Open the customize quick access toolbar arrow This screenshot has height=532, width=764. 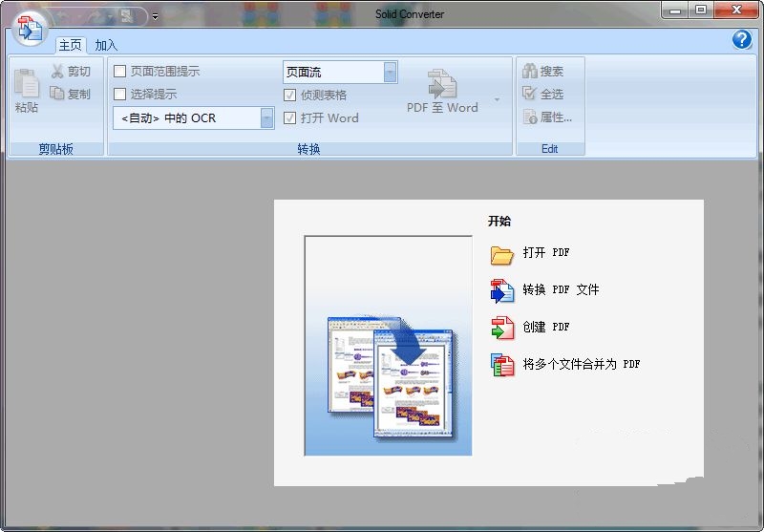155,16
